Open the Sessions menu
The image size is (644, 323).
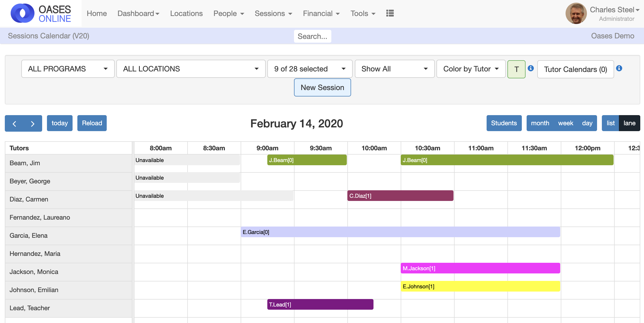(x=273, y=13)
